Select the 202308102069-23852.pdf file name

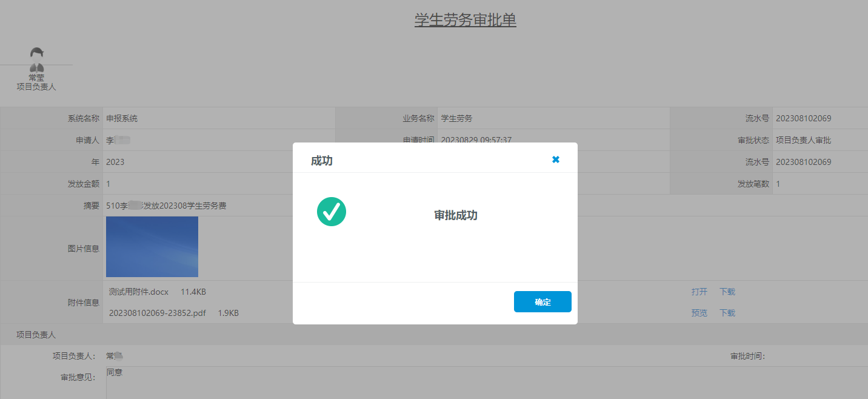(158, 313)
